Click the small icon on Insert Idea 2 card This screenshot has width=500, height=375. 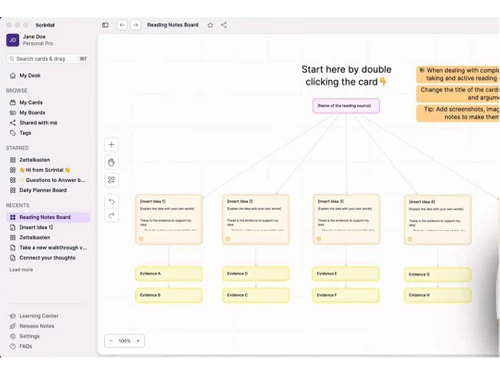point(228,239)
